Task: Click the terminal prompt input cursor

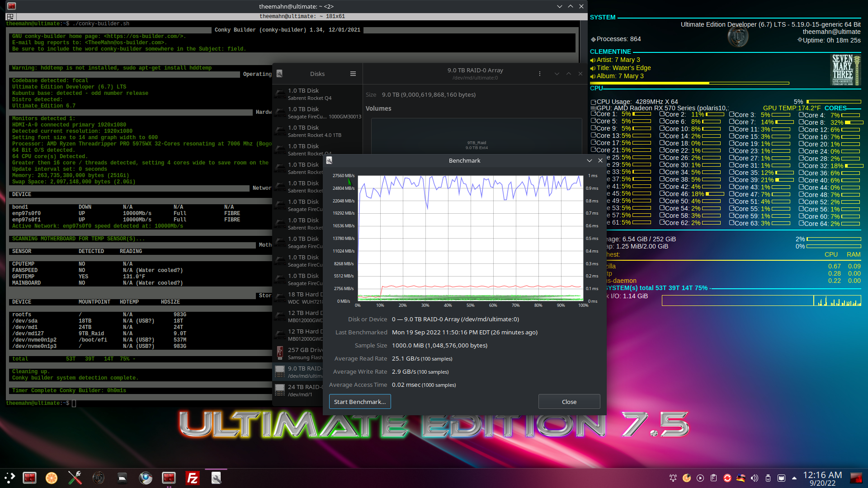Action: tap(74, 403)
